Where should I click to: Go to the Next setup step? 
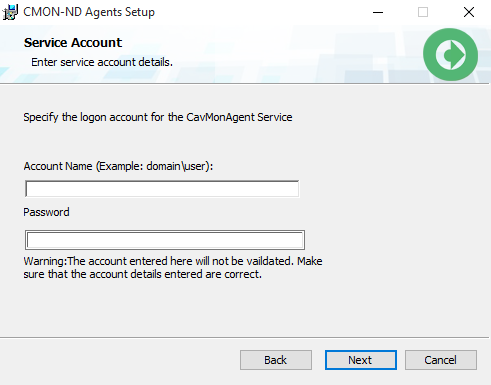pos(361,360)
